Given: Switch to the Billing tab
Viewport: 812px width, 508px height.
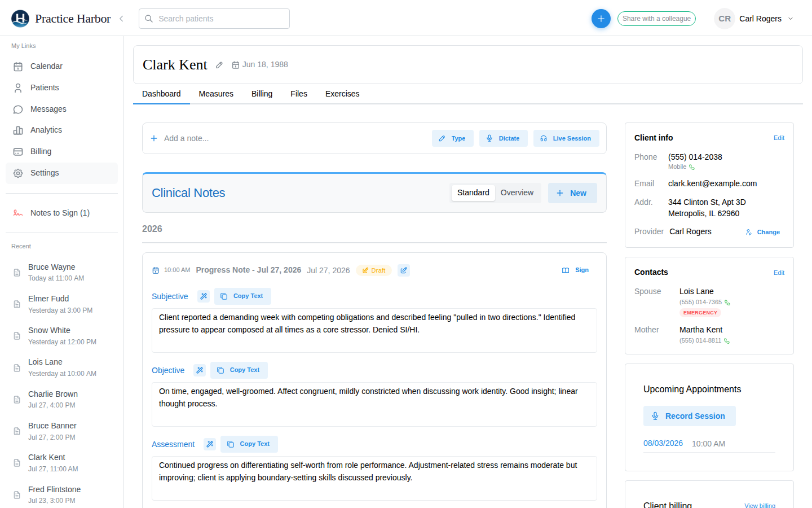Looking at the screenshot, I should tap(262, 94).
